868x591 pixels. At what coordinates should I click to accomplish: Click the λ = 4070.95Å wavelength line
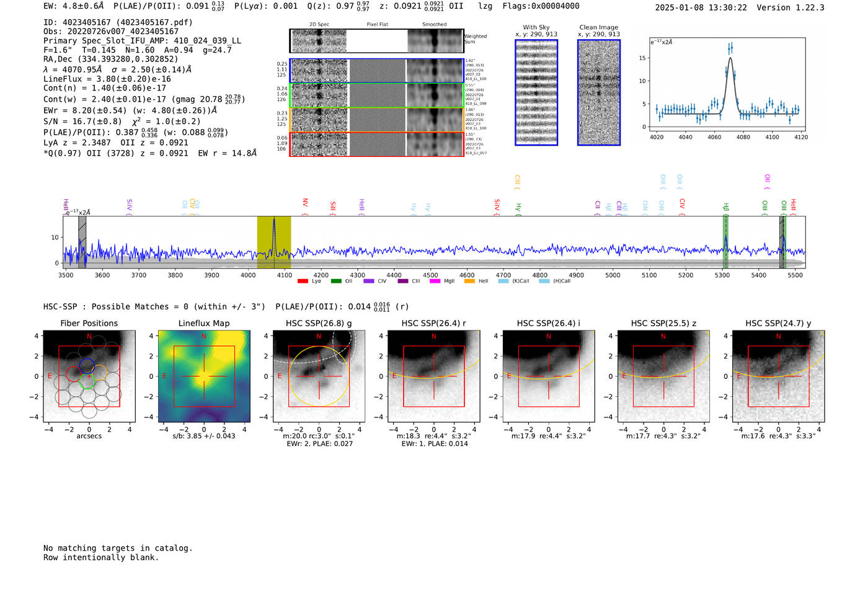point(118,69)
